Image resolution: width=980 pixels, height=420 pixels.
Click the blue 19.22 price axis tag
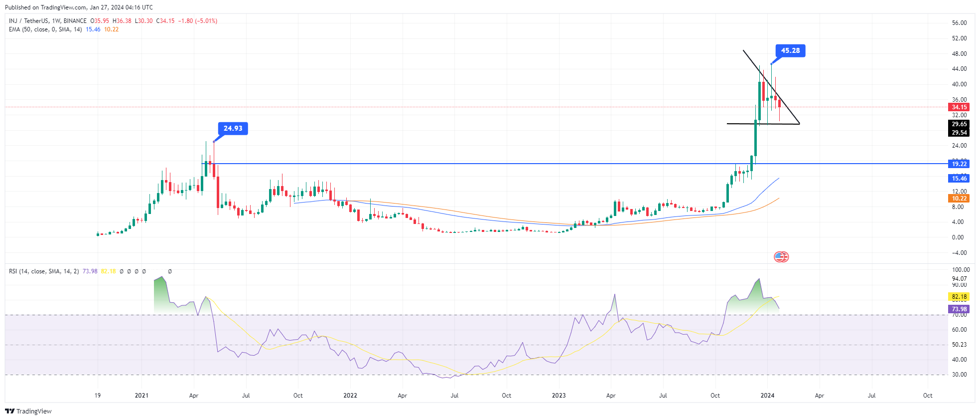tap(959, 164)
